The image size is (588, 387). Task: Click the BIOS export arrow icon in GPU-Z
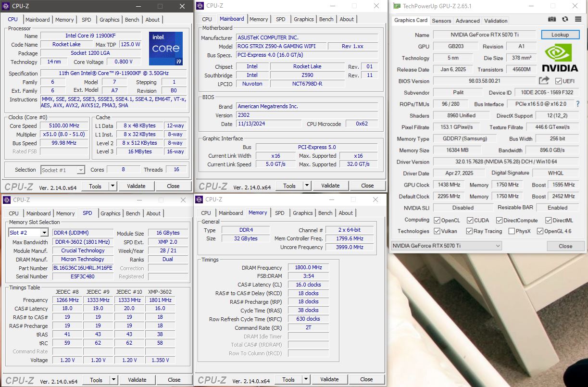(x=544, y=81)
